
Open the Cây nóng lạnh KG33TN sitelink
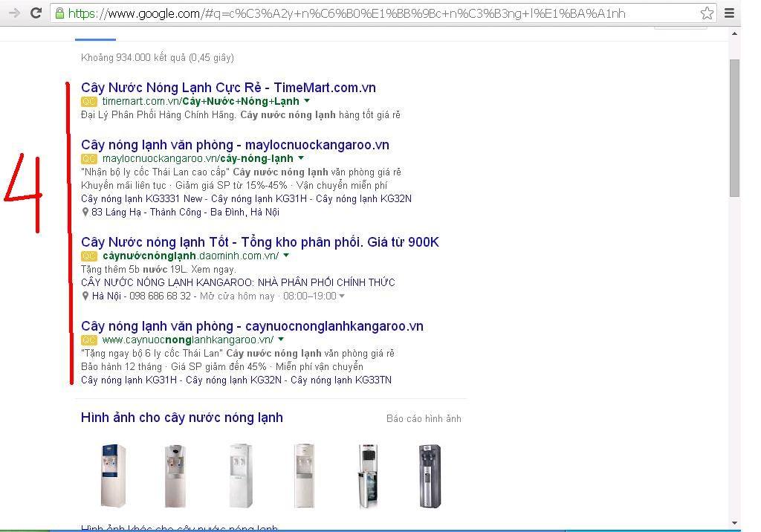tap(340, 380)
